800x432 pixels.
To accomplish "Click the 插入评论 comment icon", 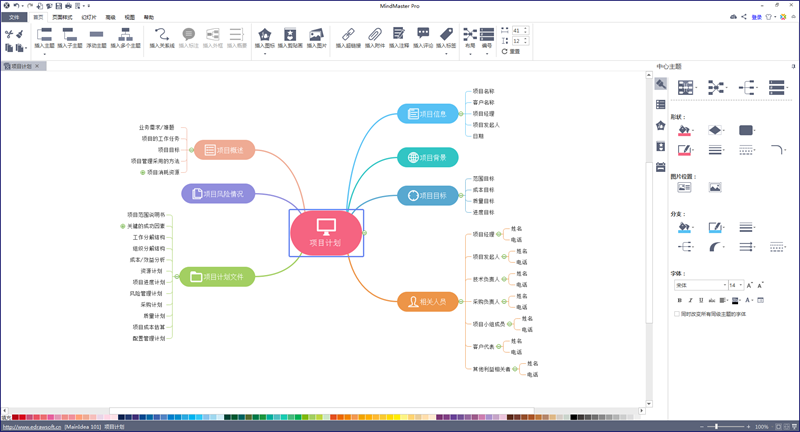I will 423,34.
